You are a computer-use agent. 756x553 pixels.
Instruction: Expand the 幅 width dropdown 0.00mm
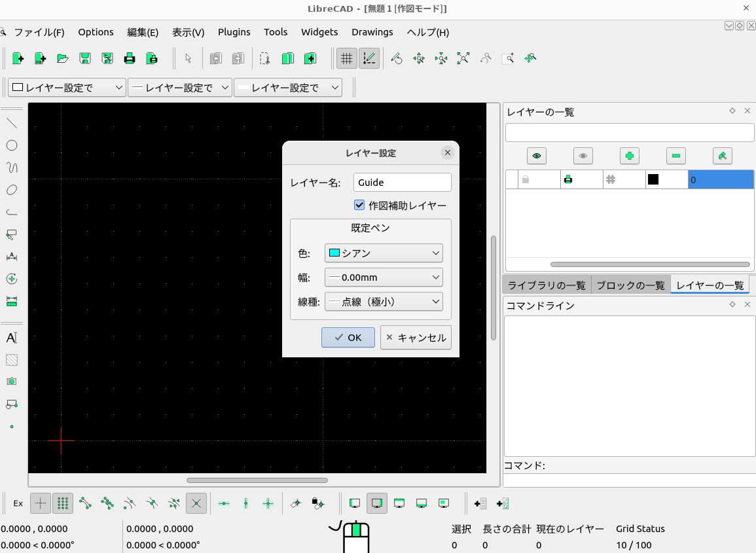pos(384,277)
